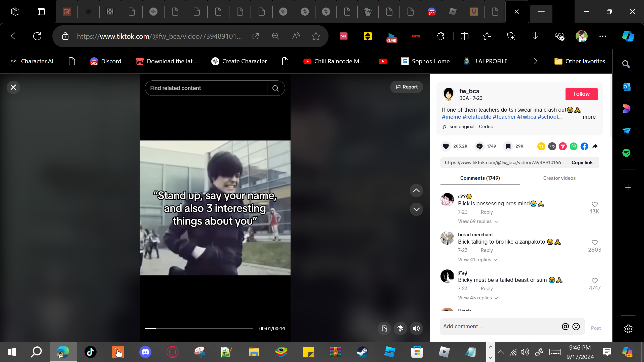Select the Comments (1749) tab
The width and height of the screenshot is (644, 362).
(x=480, y=178)
